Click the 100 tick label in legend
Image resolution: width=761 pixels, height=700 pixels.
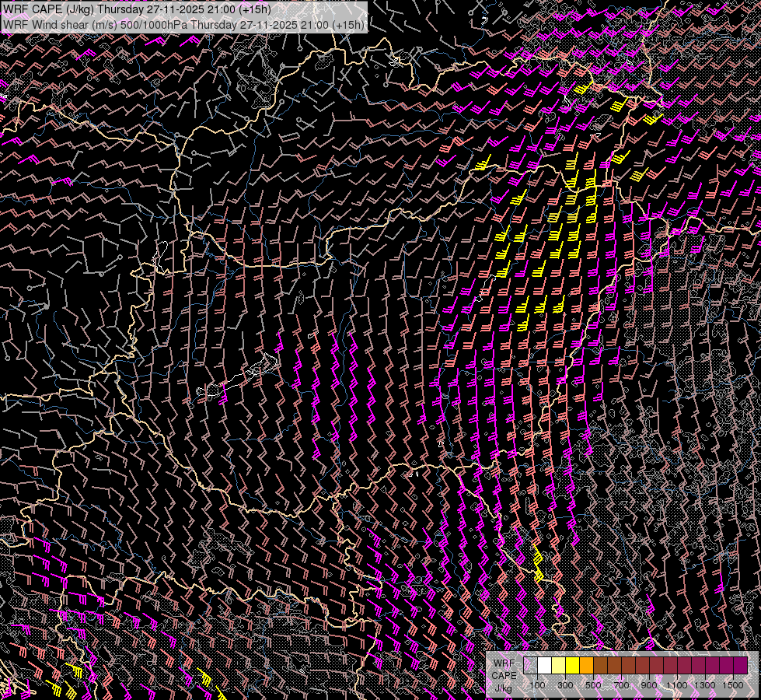tap(537, 685)
